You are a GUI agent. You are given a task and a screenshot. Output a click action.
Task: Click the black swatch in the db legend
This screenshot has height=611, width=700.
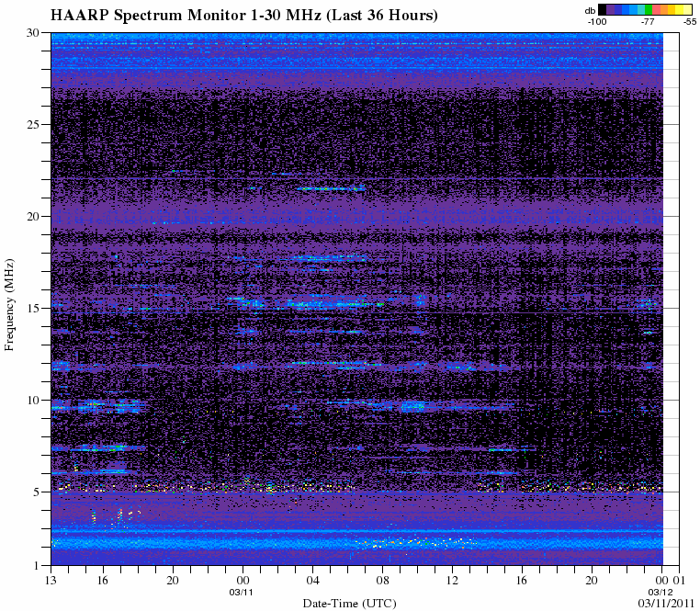point(603,9)
